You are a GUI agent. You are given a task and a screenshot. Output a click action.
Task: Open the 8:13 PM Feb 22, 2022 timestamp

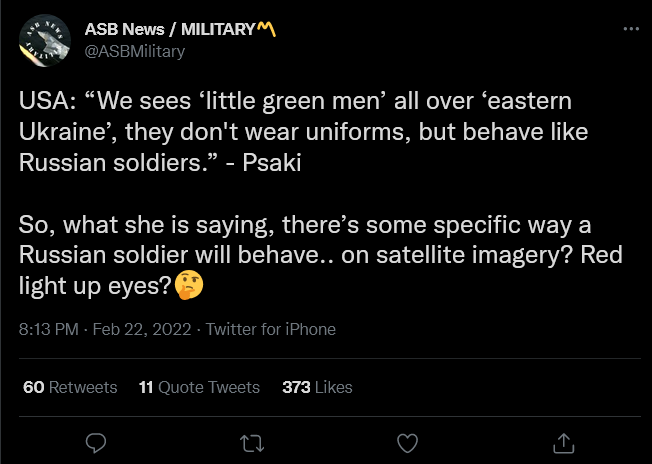pos(105,329)
